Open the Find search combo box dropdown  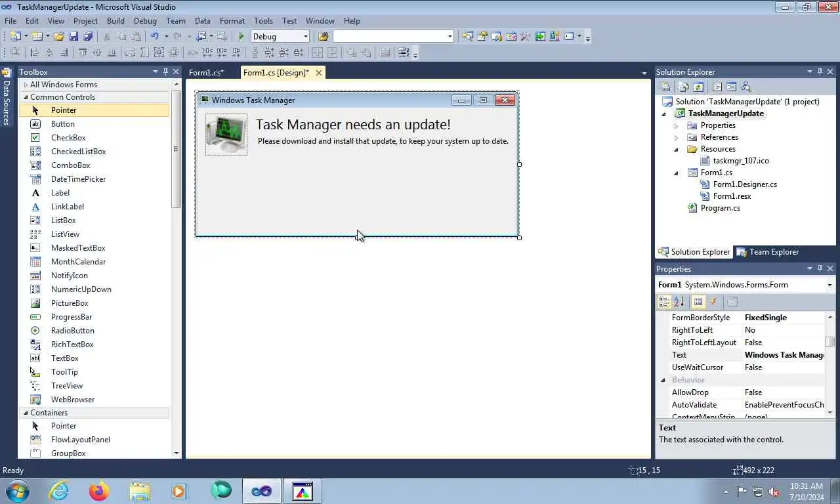[x=450, y=37]
